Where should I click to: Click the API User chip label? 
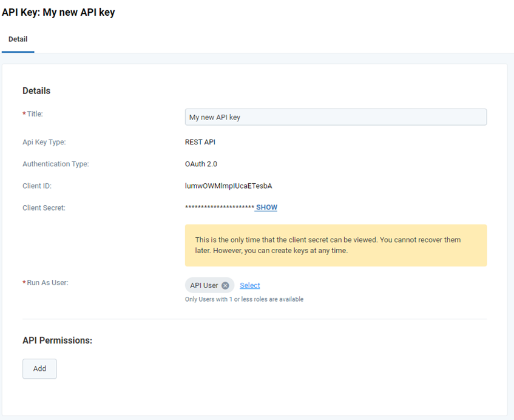tap(204, 286)
